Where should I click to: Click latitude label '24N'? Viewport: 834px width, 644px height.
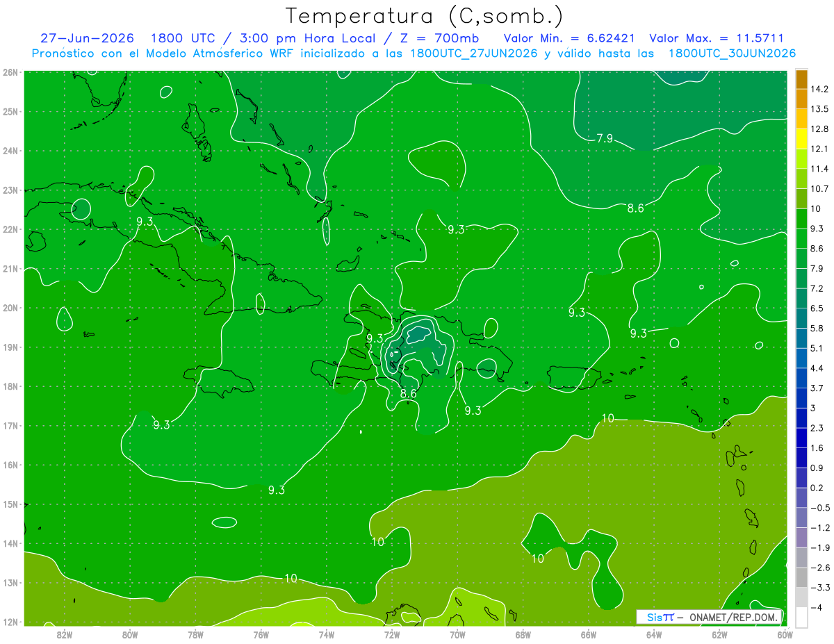pos(10,151)
